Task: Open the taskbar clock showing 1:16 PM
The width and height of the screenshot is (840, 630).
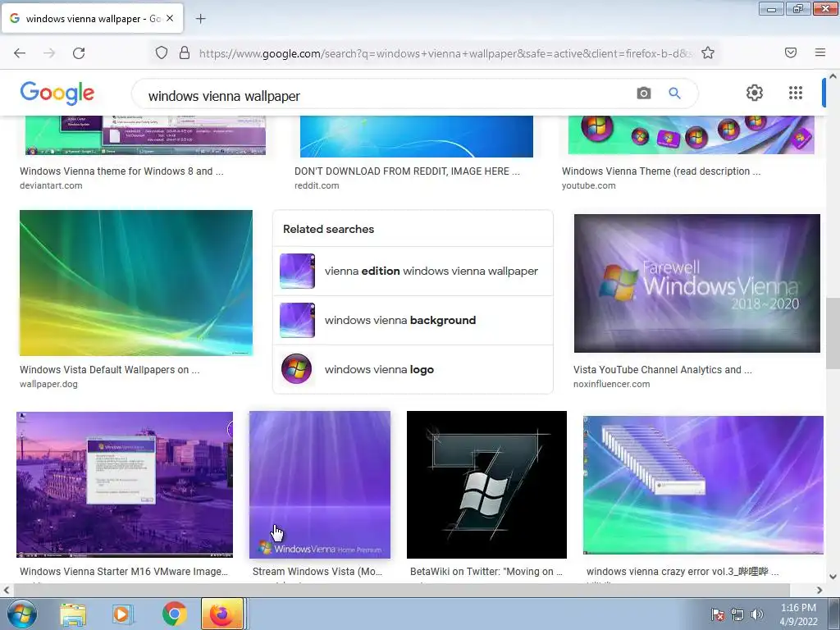Action: click(x=798, y=614)
